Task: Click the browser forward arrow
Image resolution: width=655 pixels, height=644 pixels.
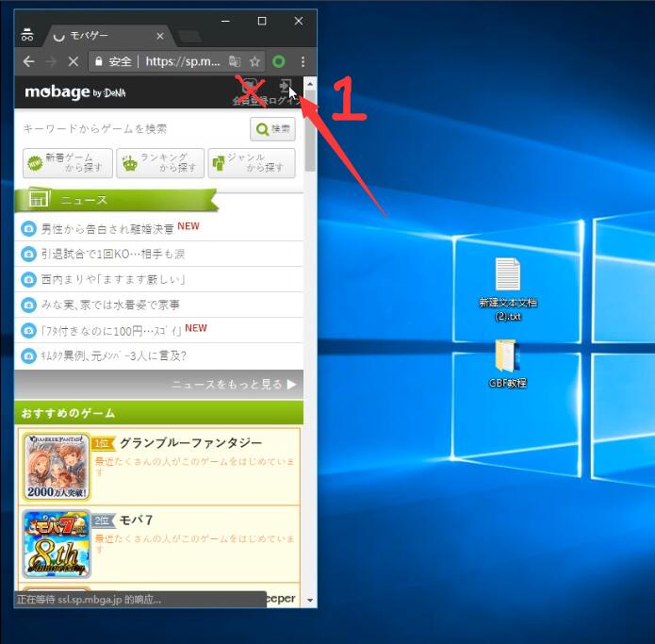Action: click(x=51, y=62)
